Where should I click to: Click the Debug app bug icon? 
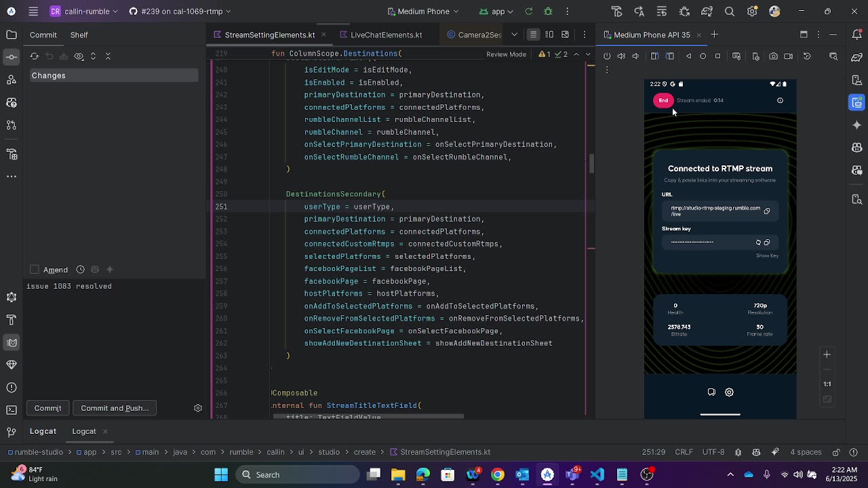[x=548, y=12]
